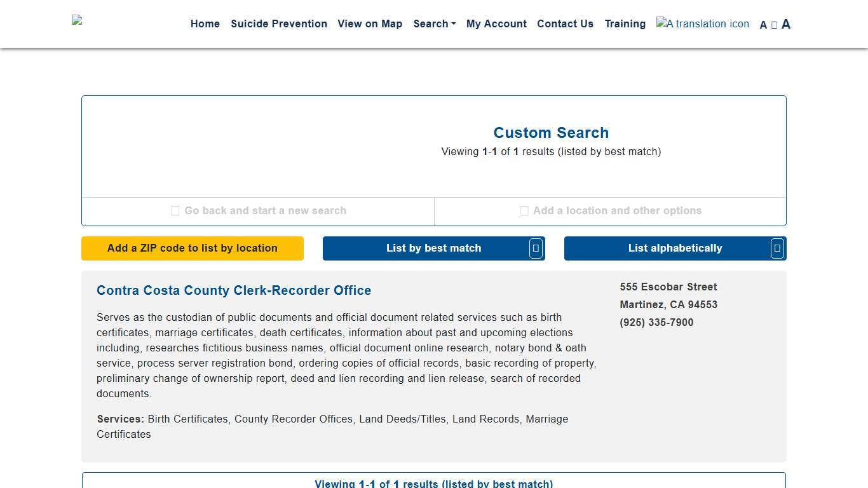Click icon on List by best match button
This screenshot has height=488, width=868.
point(536,248)
